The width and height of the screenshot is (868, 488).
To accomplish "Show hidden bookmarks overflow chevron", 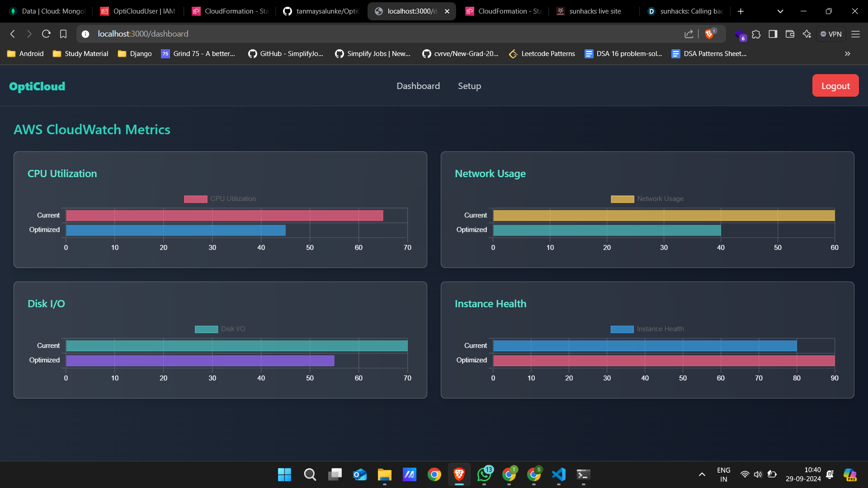I will (848, 54).
